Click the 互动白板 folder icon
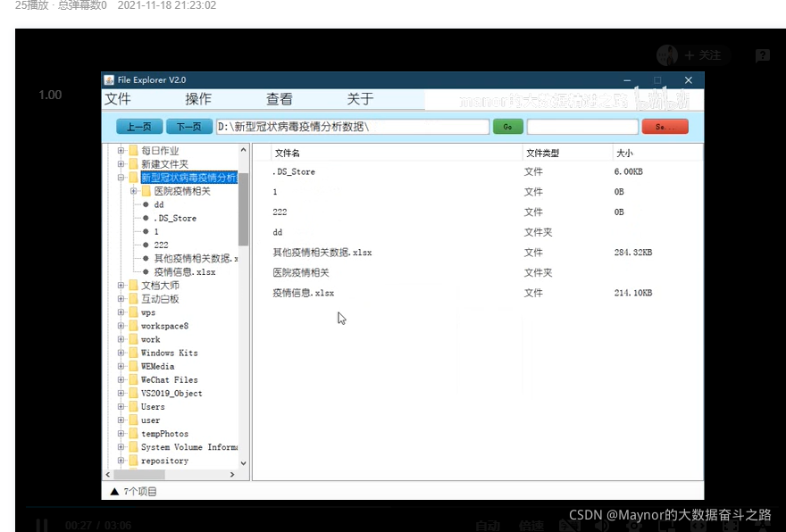Screen dimensions: 786x532 click(133, 298)
